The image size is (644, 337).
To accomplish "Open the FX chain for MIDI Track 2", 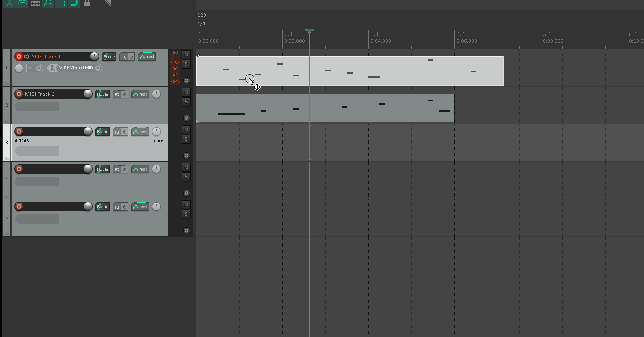I will pos(117,94).
